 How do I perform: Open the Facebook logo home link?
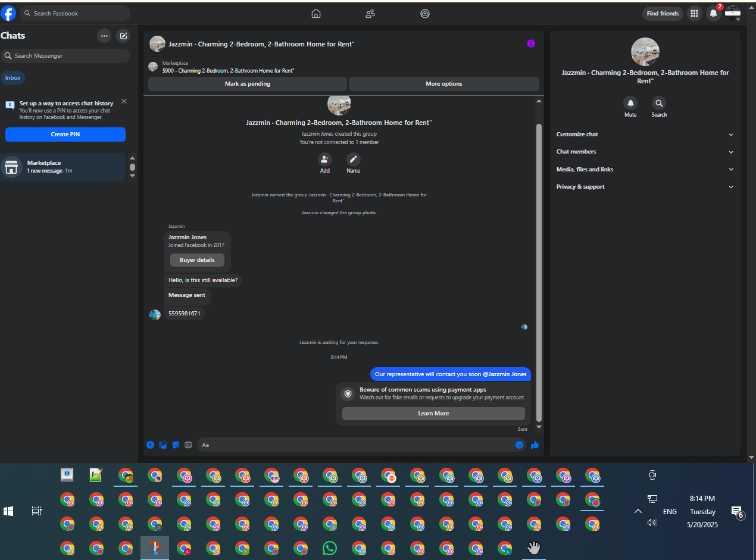(x=8, y=13)
